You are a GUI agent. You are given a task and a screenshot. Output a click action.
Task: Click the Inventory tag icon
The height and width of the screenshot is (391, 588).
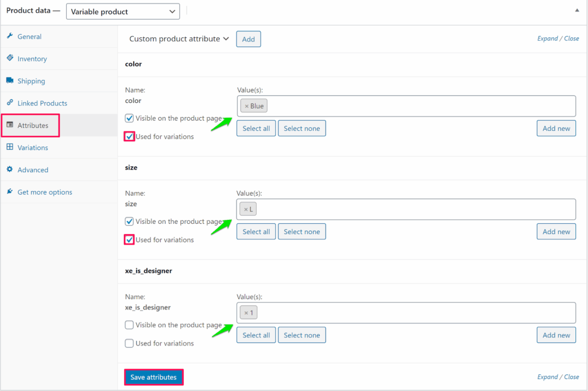(x=10, y=59)
